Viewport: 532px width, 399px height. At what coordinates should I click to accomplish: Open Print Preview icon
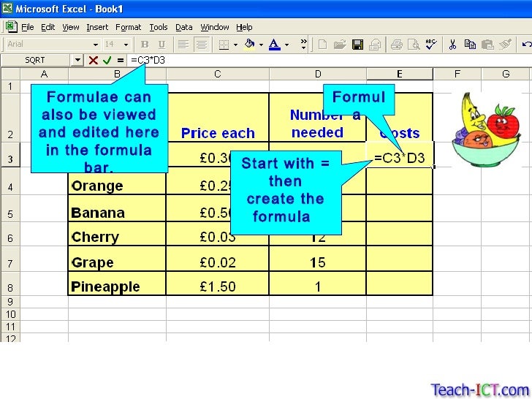(414, 45)
